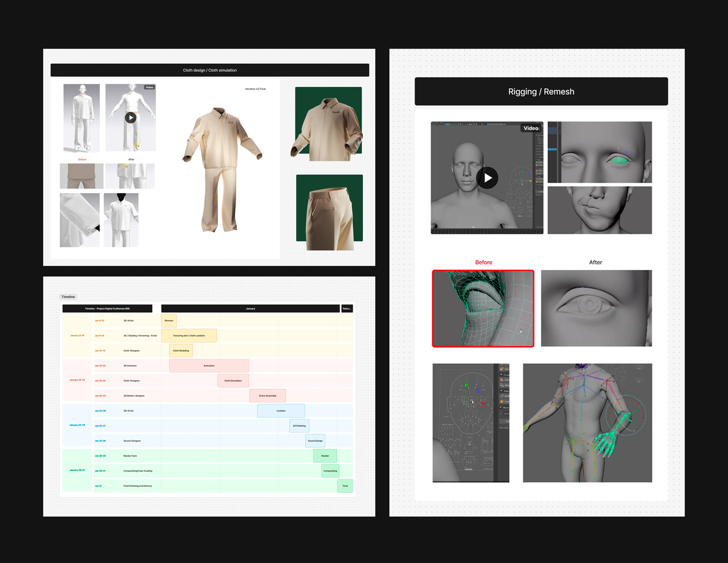Click the Timeline pill label above the project schedule
Screen dimensions: 728x563
point(68,296)
